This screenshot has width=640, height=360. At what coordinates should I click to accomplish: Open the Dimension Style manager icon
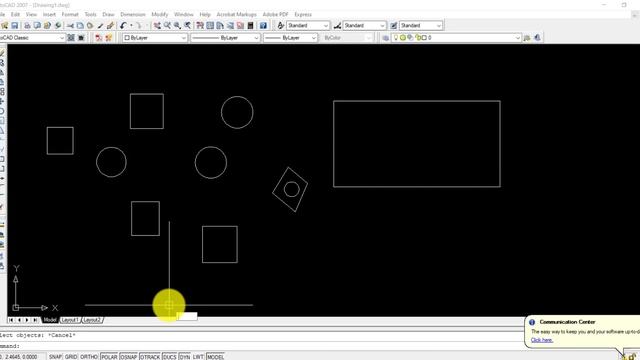pos(337,25)
